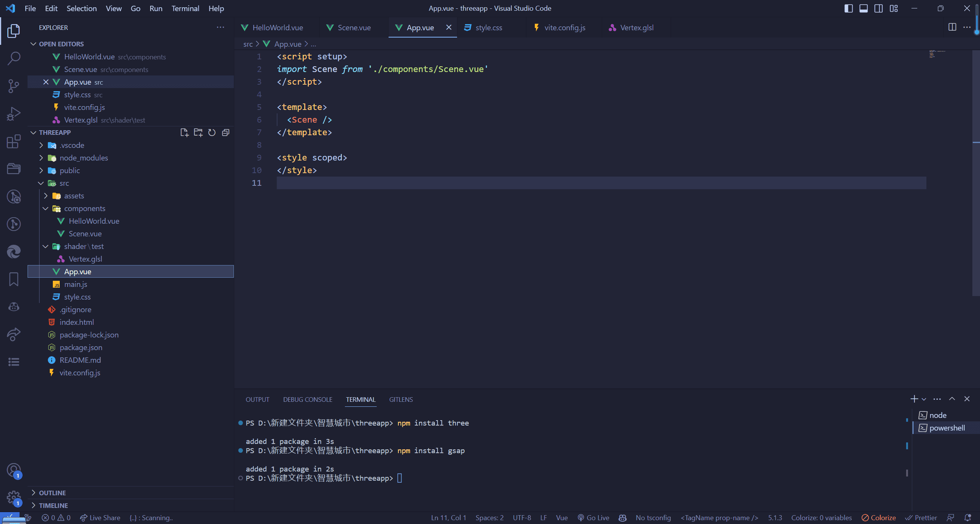Refresh the Explorer file tree

[212, 133]
